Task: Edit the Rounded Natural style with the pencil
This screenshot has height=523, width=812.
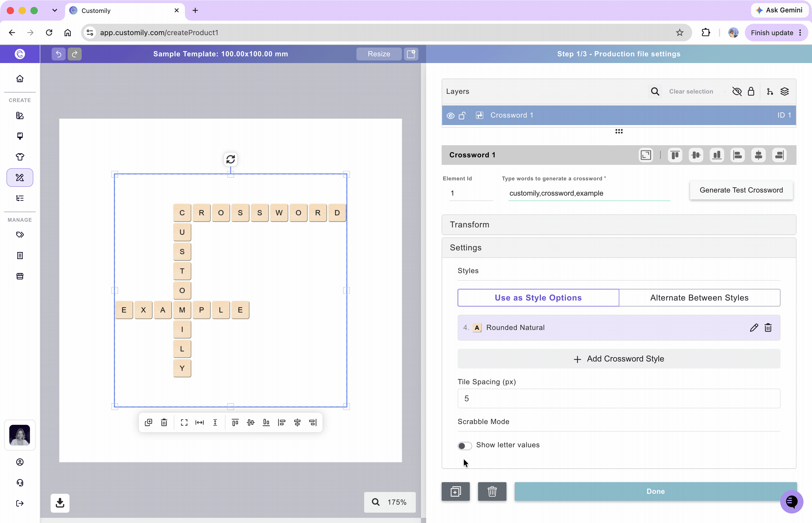Action: [x=754, y=327]
